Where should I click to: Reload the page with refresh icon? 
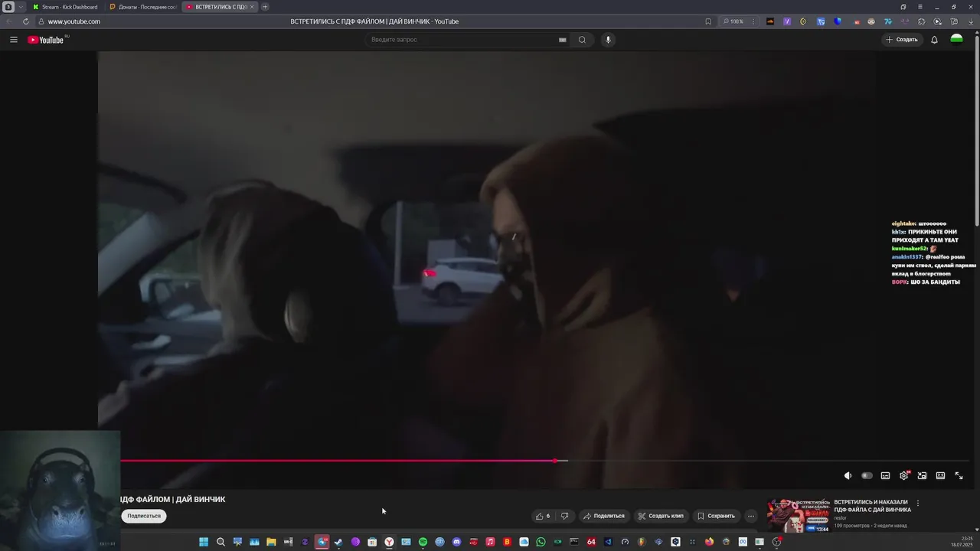[26, 21]
